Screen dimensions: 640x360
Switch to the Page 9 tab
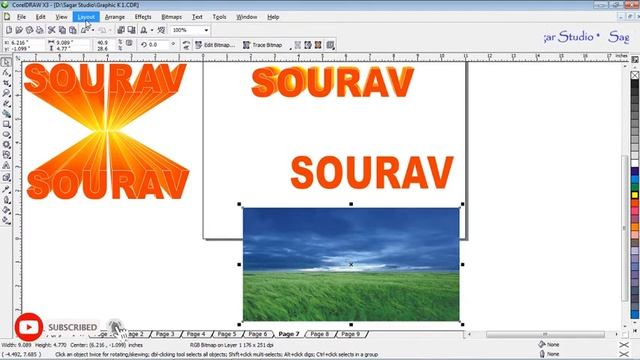pyautogui.click(x=351, y=334)
